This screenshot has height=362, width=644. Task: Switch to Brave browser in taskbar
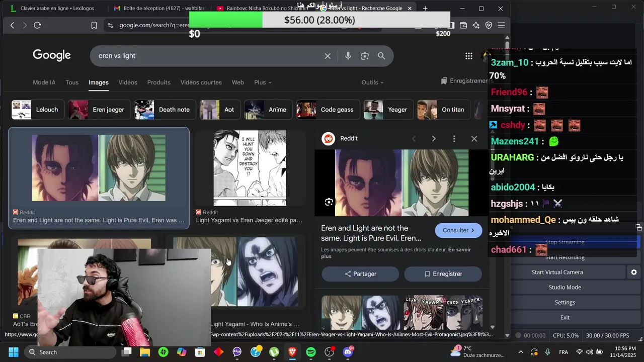pos(292,352)
